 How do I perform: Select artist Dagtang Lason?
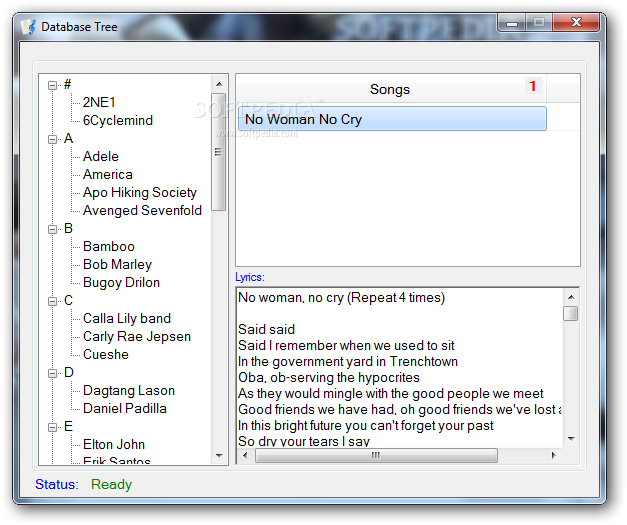tap(129, 390)
